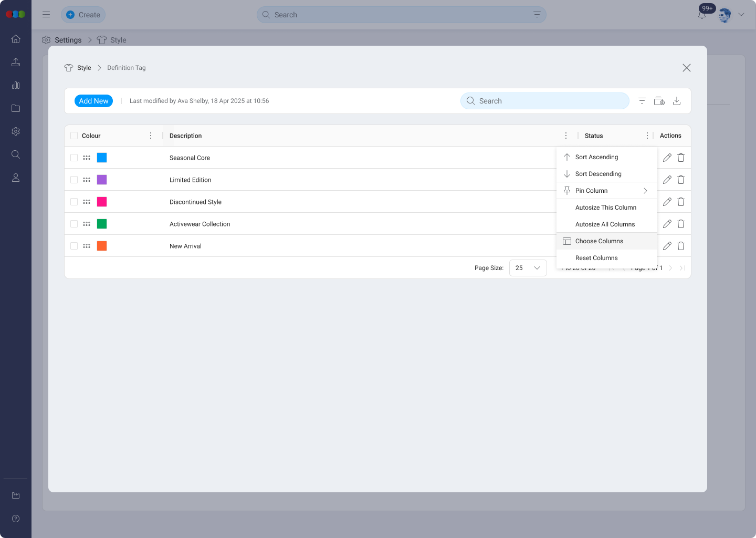Open the notifications bell showing 99+

pos(702,15)
